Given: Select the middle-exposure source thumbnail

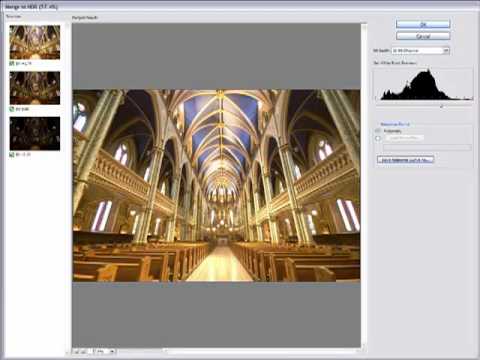Looking at the screenshot, I should [x=35, y=88].
